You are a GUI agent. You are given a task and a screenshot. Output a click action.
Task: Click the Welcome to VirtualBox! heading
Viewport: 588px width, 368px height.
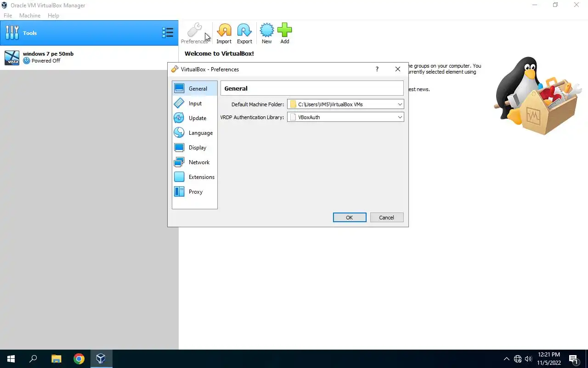(219, 53)
